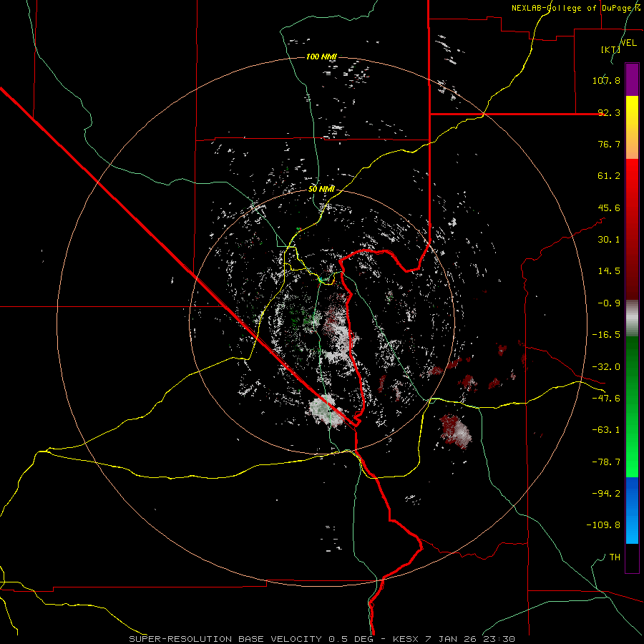The image size is (644, 644).
Task: Click the 45.6 value on velocity scale
Action: (x=609, y=208)
